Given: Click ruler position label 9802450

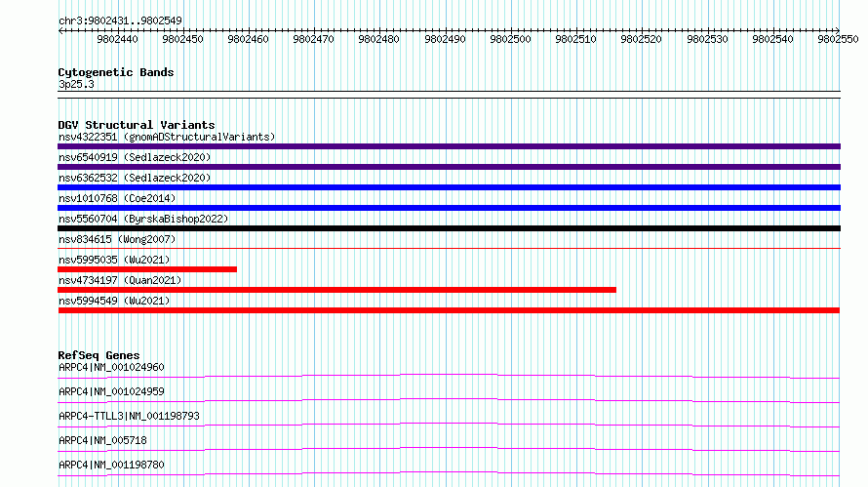Looking at the screenshot, I should pyautogui.click(x=182, y=39).
